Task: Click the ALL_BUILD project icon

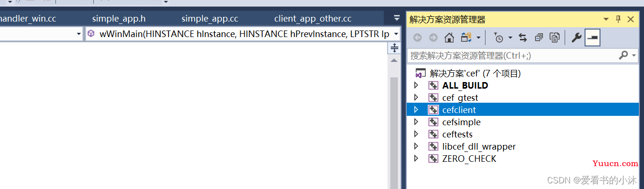Action: (x=433, y=85)
